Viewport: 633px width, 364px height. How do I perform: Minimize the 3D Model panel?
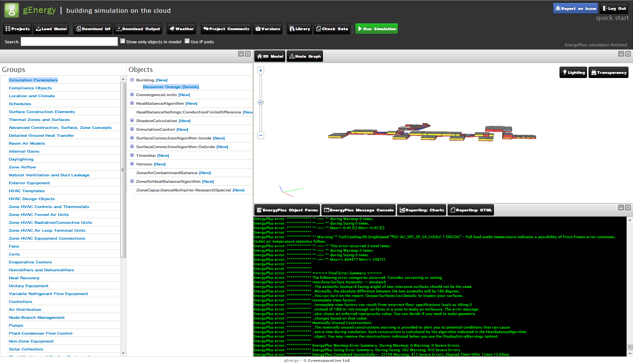(621, 54)
